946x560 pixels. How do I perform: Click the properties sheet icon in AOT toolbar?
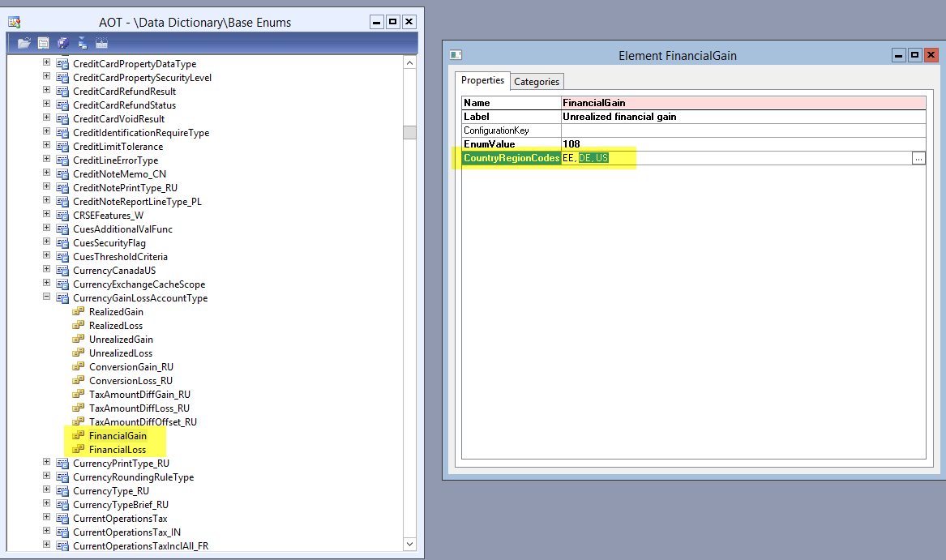43,43
